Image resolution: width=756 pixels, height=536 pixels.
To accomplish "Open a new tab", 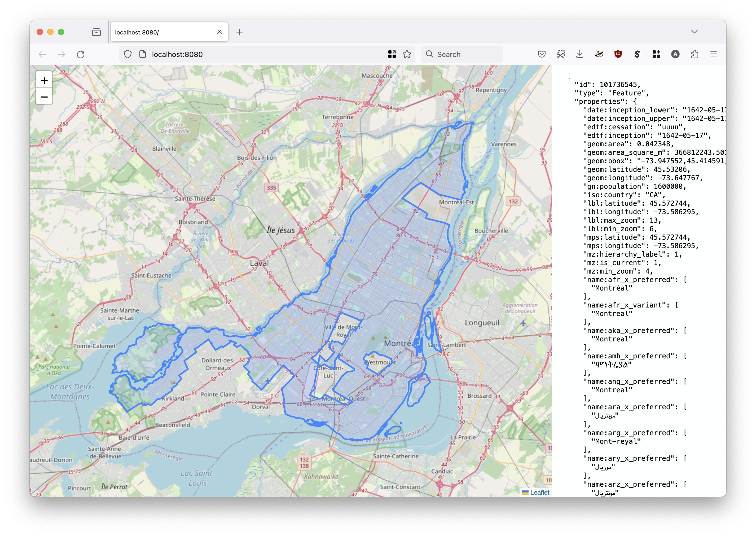I will click(x=240, y=32).
